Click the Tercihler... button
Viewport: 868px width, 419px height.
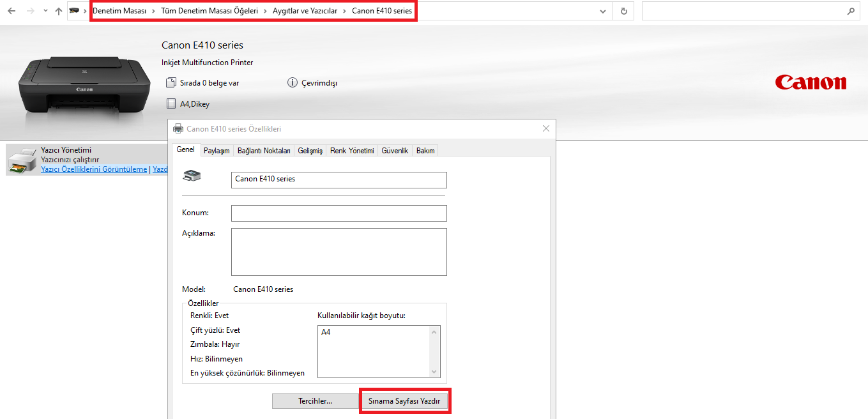[x=316, y=401]
